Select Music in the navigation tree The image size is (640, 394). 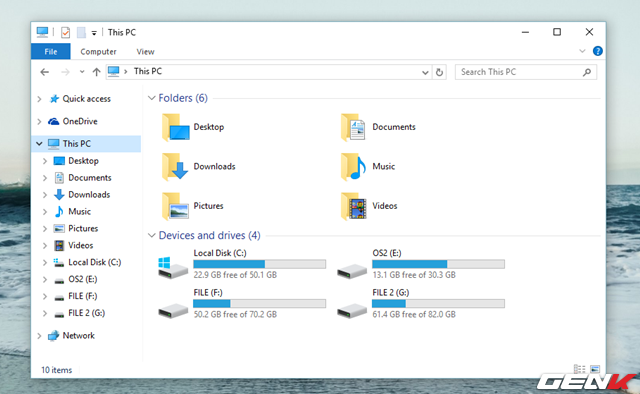point(79,211)
